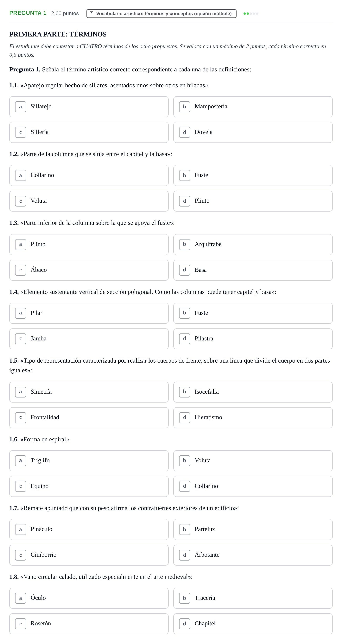Select Pináculo in question 1.7
The height and width of the screenshot is (644, 342).
(89, 529)
